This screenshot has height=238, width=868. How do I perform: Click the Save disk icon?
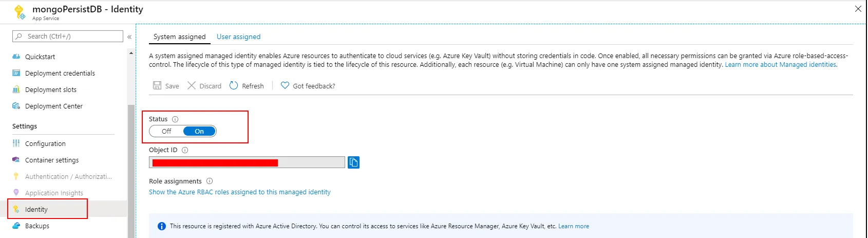(x=157, y=86)
